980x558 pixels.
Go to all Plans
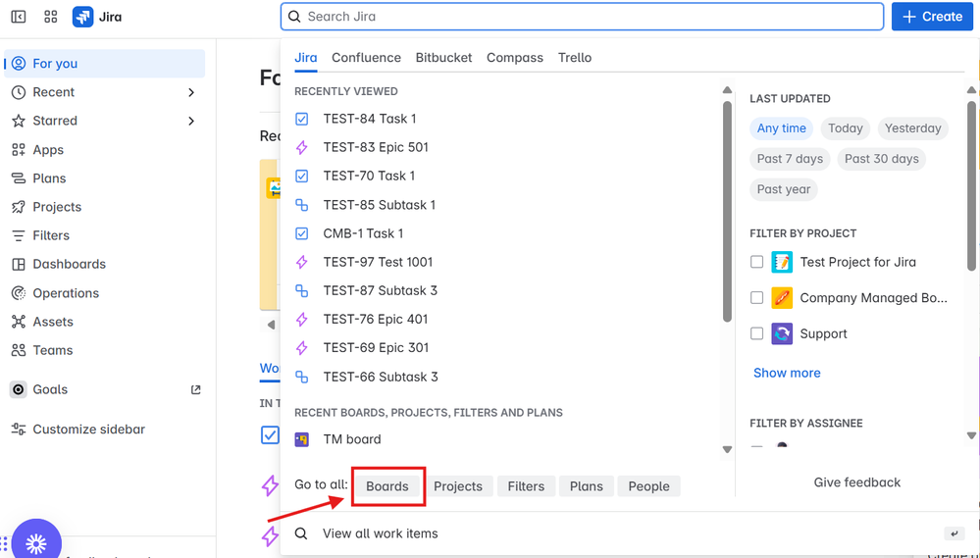(x=587, y=486)
